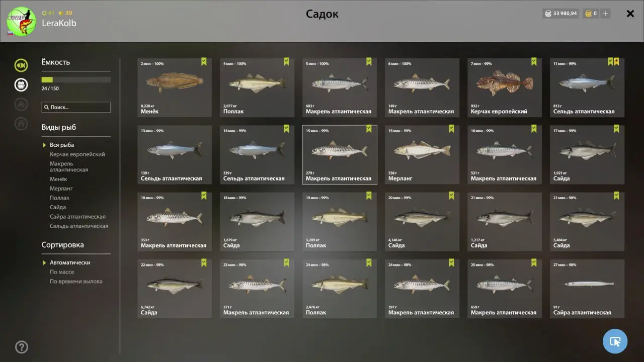Toggle the bookmark on the Менёк card

(x=204, y=62)
